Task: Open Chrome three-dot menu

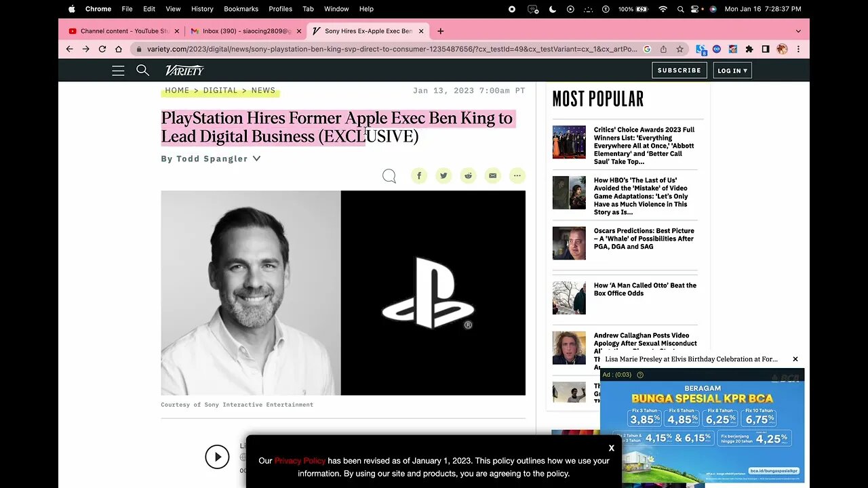Action: tap(798, 49)
